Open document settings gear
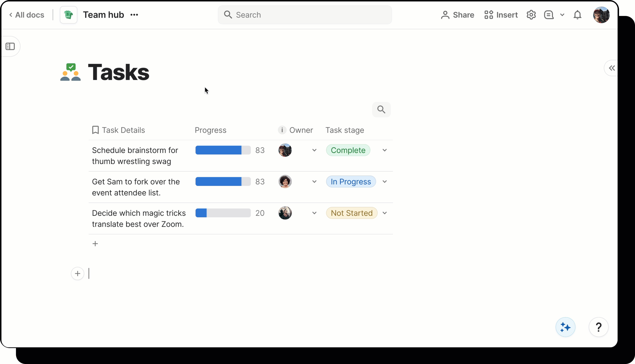This screenshot has width=635, height=364. point(531,15)
